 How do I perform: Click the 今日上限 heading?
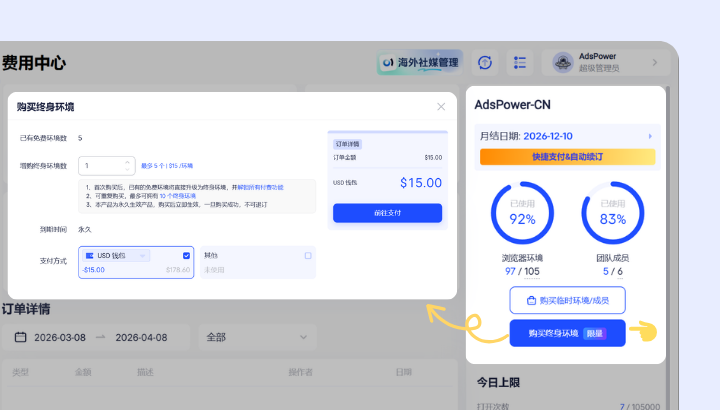[498, 382]
